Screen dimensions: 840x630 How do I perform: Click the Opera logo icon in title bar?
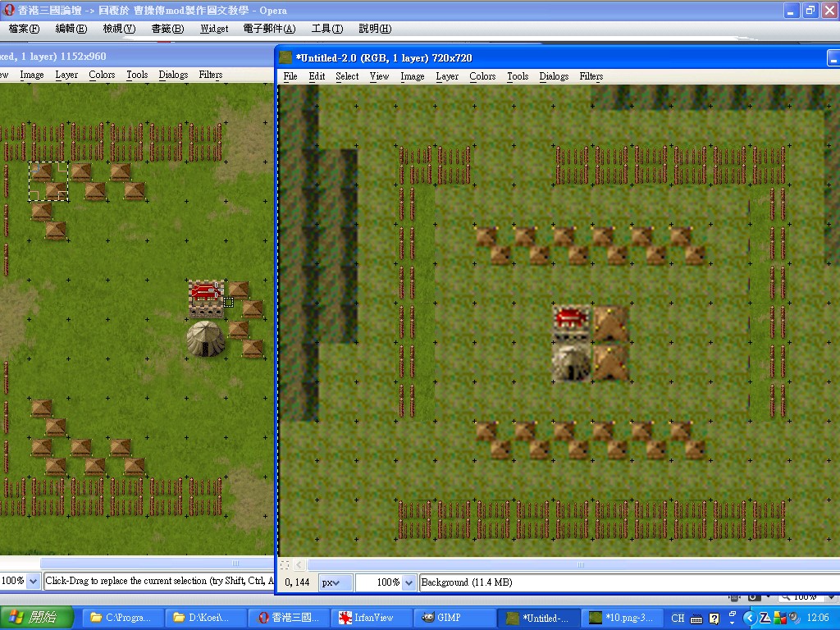point(9,10)
